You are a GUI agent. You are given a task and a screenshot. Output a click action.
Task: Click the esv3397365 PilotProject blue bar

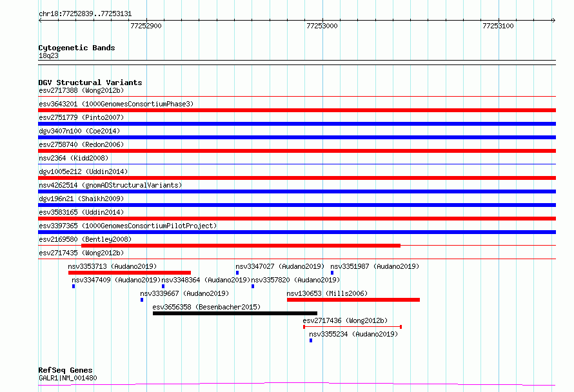[297, 232]
